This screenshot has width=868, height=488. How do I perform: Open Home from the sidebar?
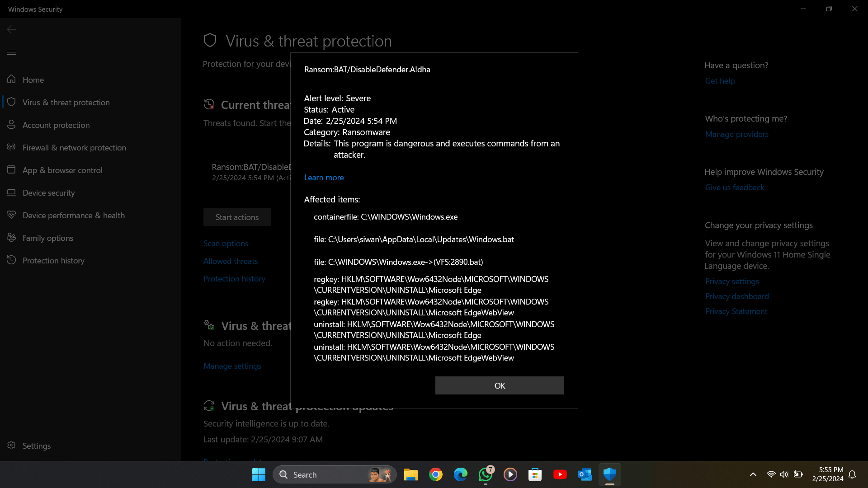33,80
